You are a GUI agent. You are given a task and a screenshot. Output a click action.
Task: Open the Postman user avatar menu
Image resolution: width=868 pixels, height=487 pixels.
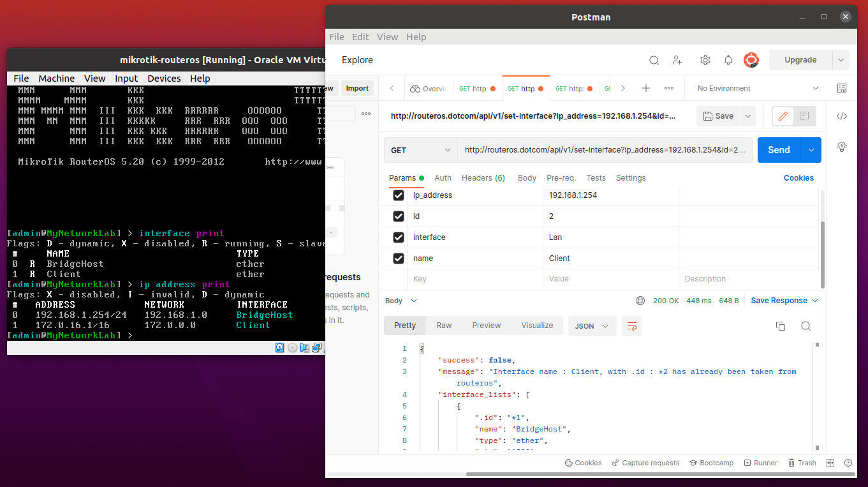click(751, 60)
